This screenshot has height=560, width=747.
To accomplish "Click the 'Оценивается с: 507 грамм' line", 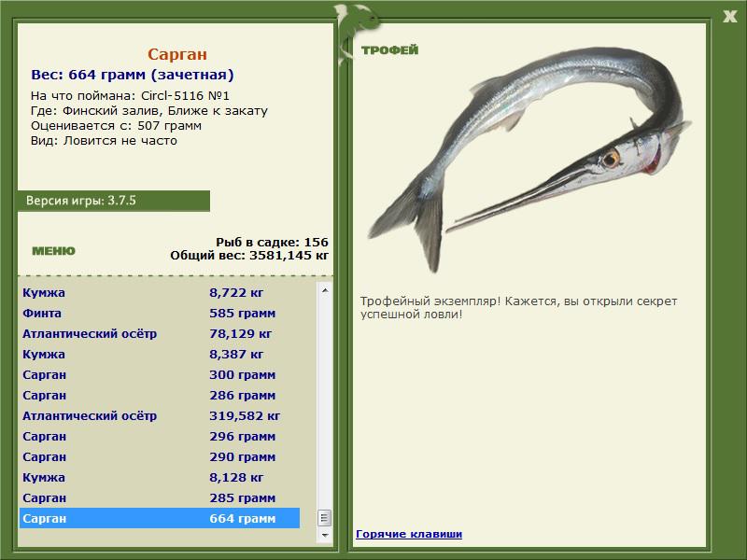I will point(116,126).
